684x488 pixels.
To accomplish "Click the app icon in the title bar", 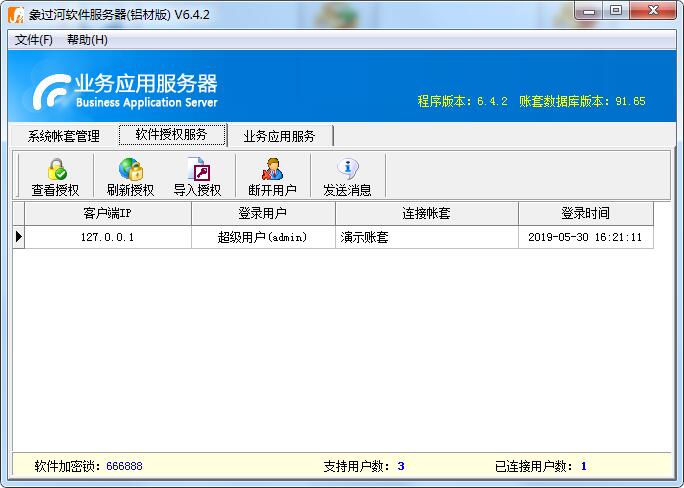I will click(x=16, y=14).
